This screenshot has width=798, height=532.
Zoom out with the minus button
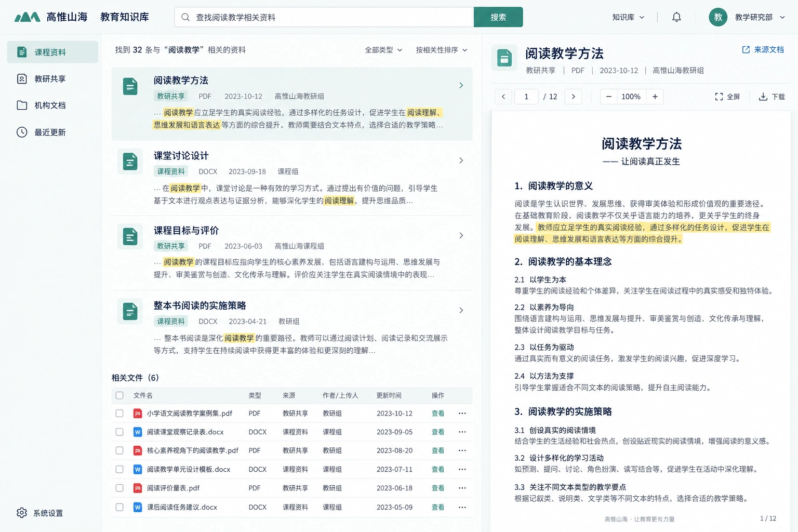pos(608,97)
